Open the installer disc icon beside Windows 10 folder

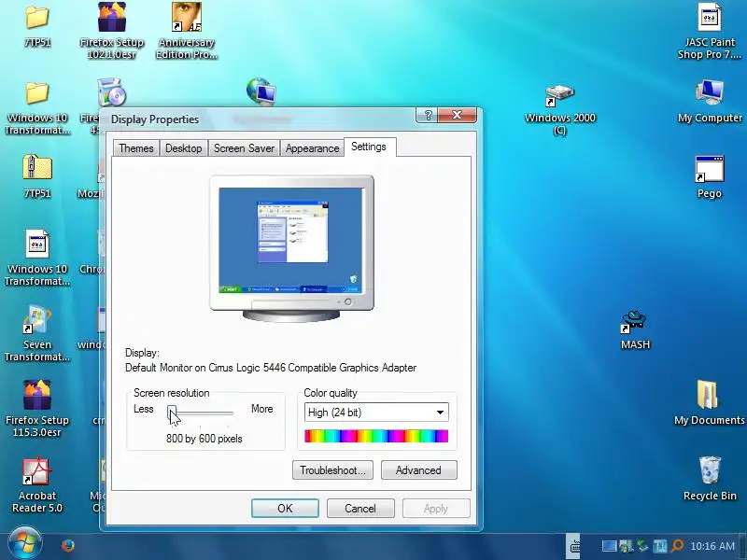tap(112, 91)
